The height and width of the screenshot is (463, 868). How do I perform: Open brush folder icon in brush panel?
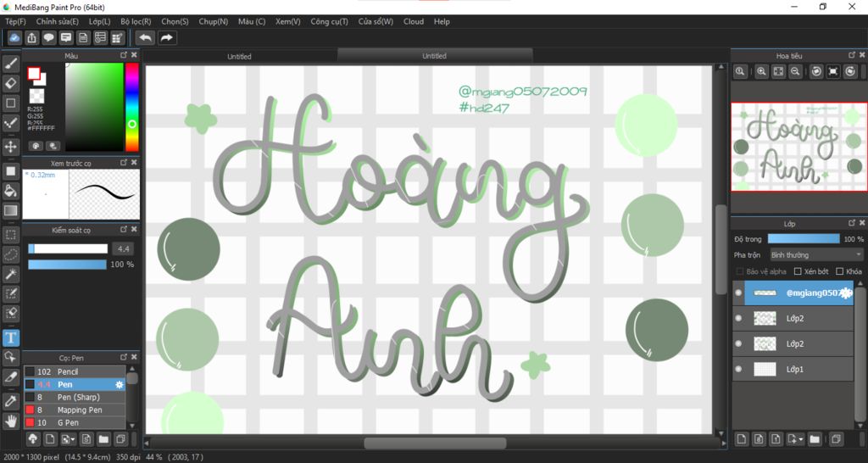pos(103,439)
